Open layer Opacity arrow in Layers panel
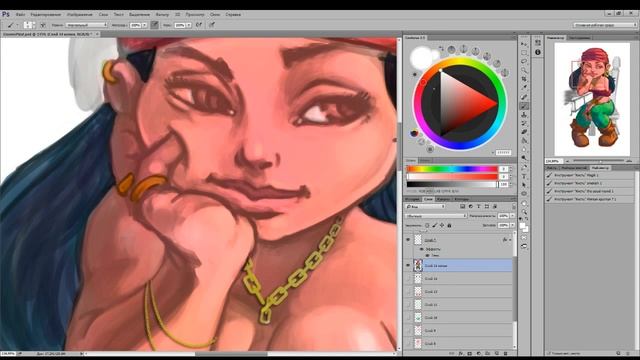Screen dimensions: 640x360 point(512,216)
